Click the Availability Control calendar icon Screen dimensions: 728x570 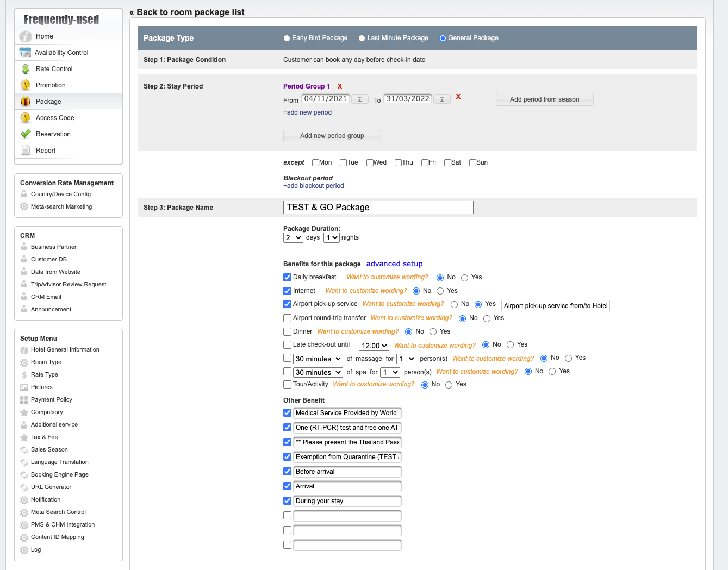point(25,53)
